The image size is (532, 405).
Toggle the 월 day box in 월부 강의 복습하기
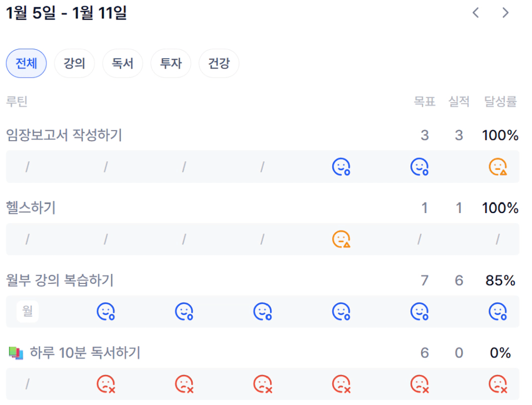(x=27, y=312)
